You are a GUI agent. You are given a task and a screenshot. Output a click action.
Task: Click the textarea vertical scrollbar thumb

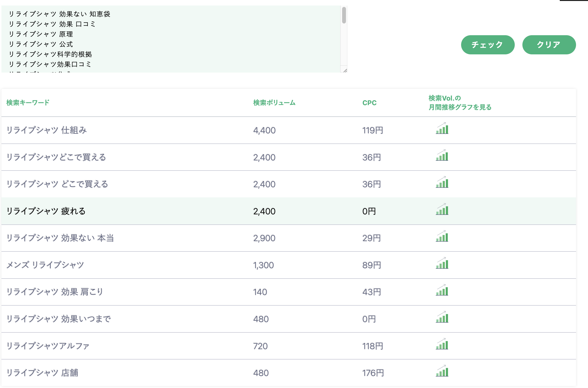click(x=344, y=15)
